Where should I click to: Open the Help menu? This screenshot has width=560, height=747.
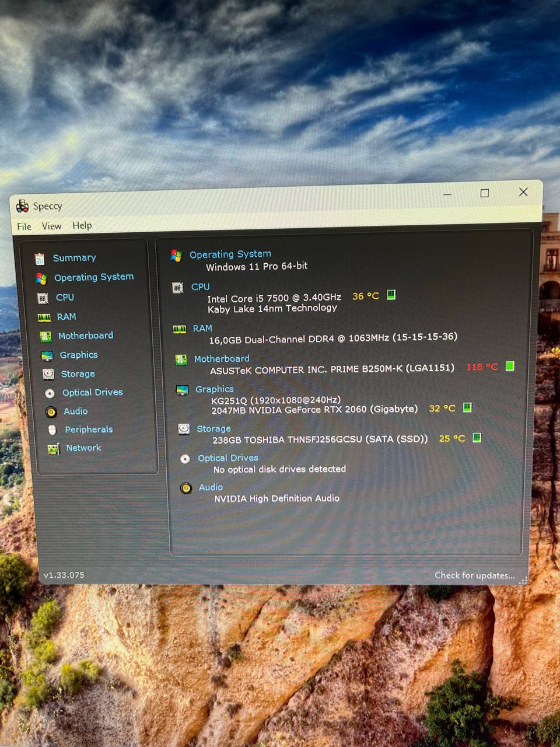82,225
